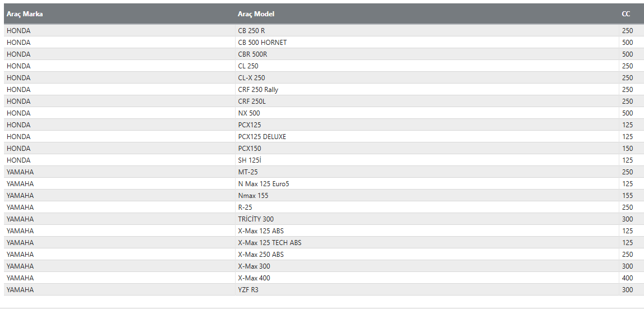Click the CC value 150 cell
The height and width of the screenshot is (309, 644).
627,149
